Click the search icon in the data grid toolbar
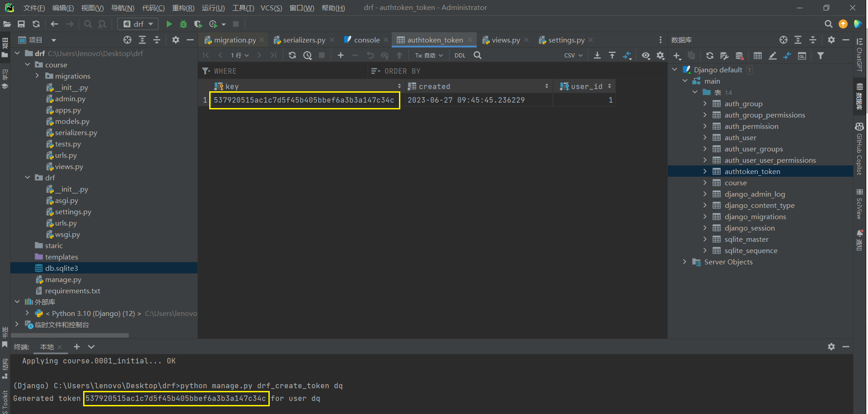The width and height of the screenshot is (868, 414). [478, 55]
